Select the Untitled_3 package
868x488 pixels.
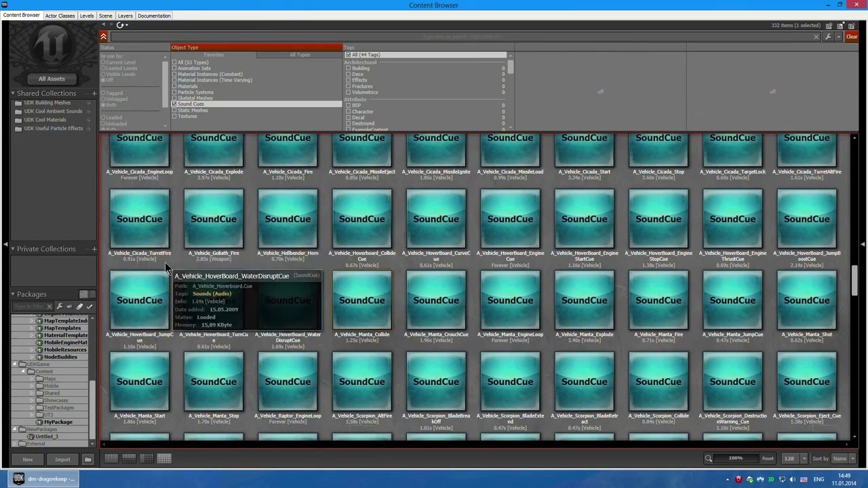coord(47,436)
